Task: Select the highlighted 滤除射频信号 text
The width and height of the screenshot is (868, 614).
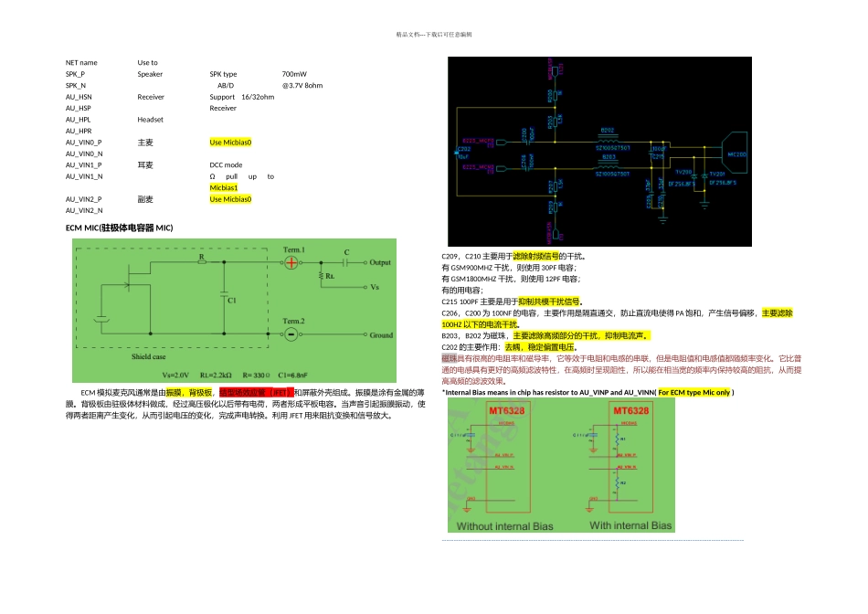Action: point(535,257)
